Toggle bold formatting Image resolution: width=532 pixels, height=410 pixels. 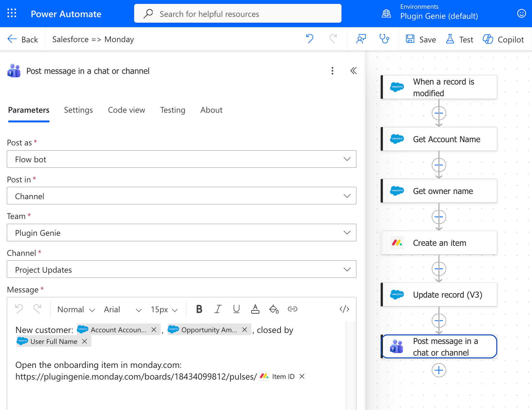tap(199, 309)
